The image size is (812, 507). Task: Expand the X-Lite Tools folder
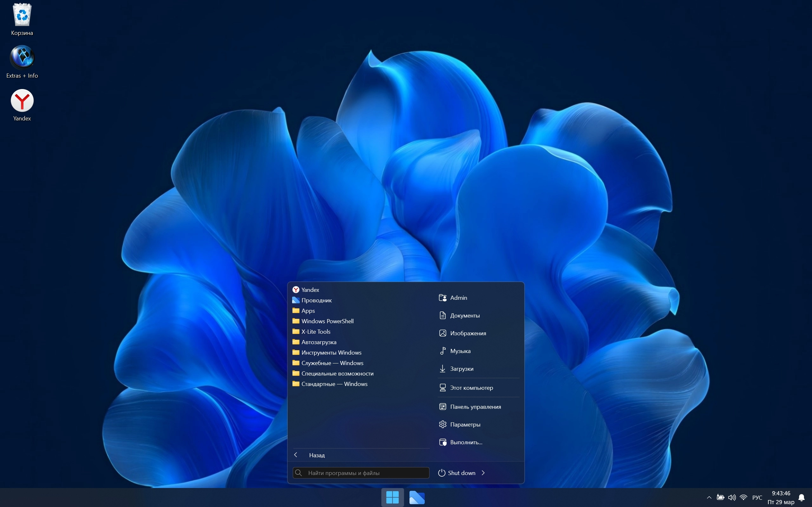[316, 331]
